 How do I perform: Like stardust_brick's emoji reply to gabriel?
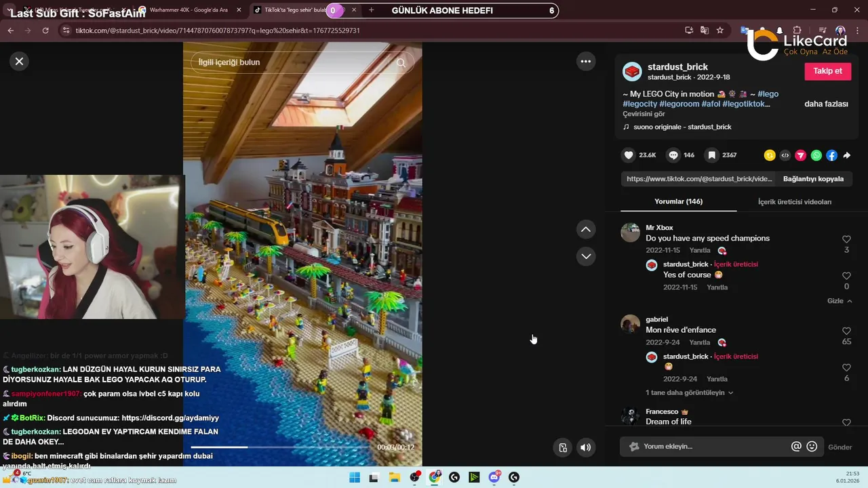(846, 368)
